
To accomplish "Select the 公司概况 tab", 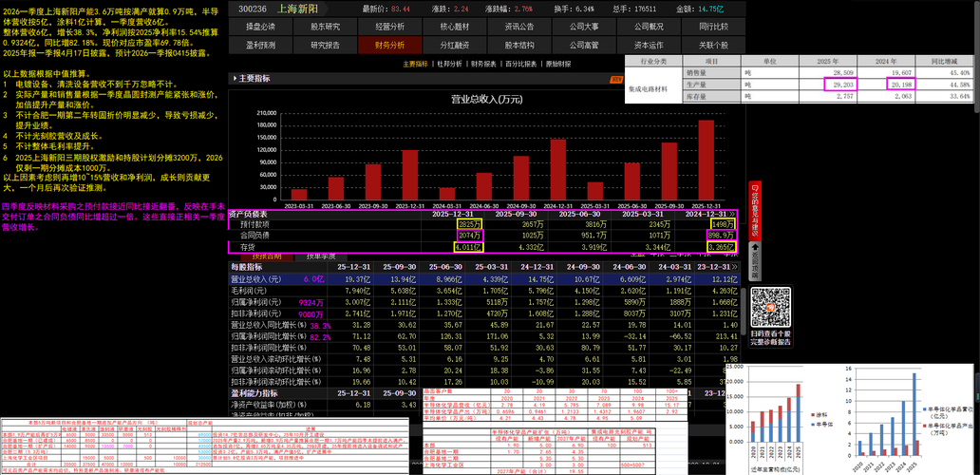I will [x=649, y=27].
